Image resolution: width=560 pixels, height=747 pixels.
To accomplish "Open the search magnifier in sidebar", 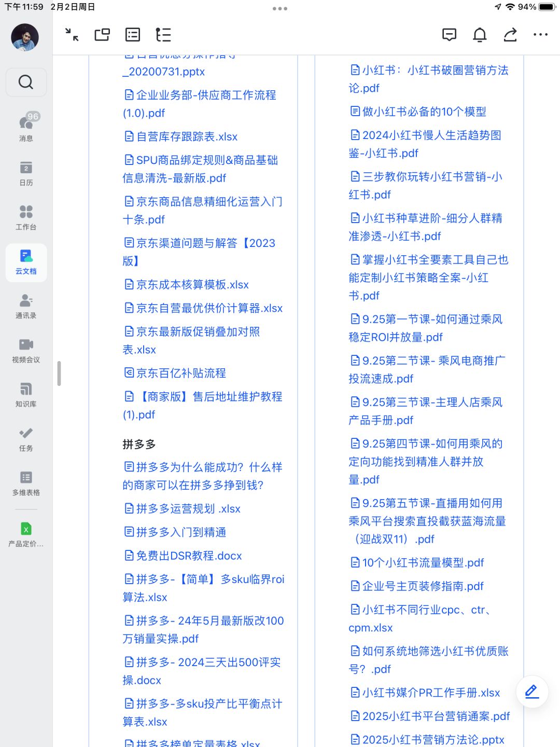I will pyautogui.click(x=26, y=82).
